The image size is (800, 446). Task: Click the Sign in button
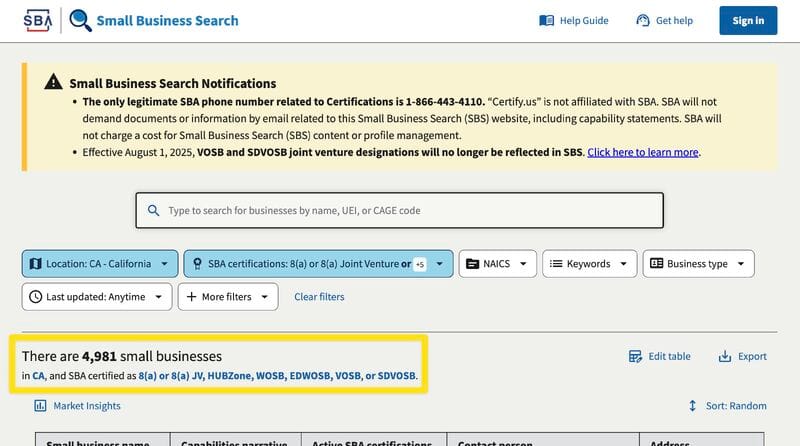[747, 20]
